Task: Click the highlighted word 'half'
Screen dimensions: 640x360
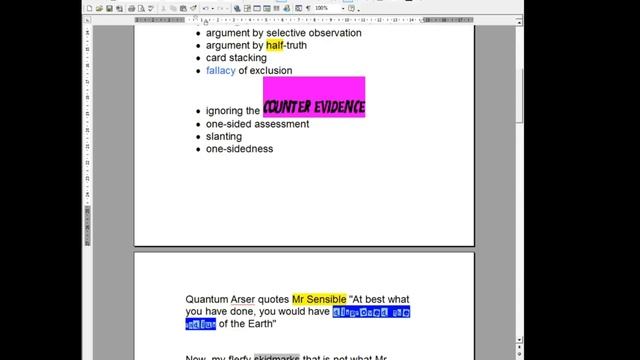Action: (274, 45)
